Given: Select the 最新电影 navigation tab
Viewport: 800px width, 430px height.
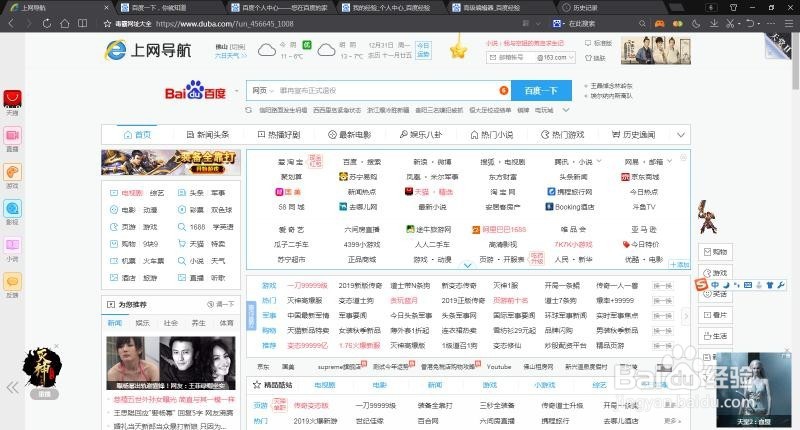Looking at the screenshot, I should (x=349, y=135).
